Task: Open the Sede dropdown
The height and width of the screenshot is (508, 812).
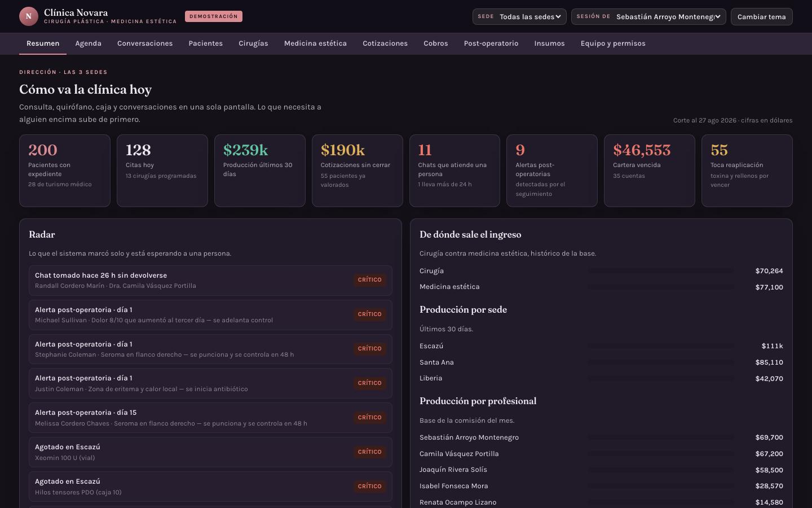Action: (x=519, y=16)
